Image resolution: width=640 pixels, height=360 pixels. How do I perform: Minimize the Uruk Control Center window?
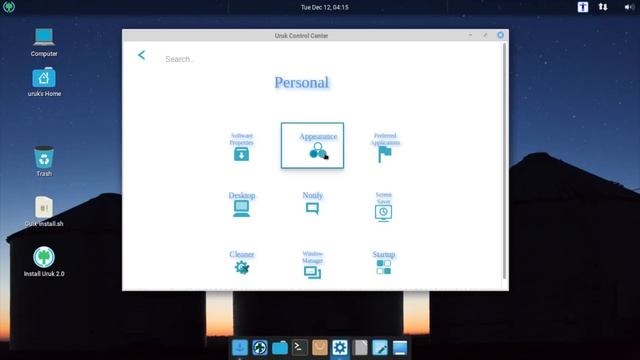(470, 36)
